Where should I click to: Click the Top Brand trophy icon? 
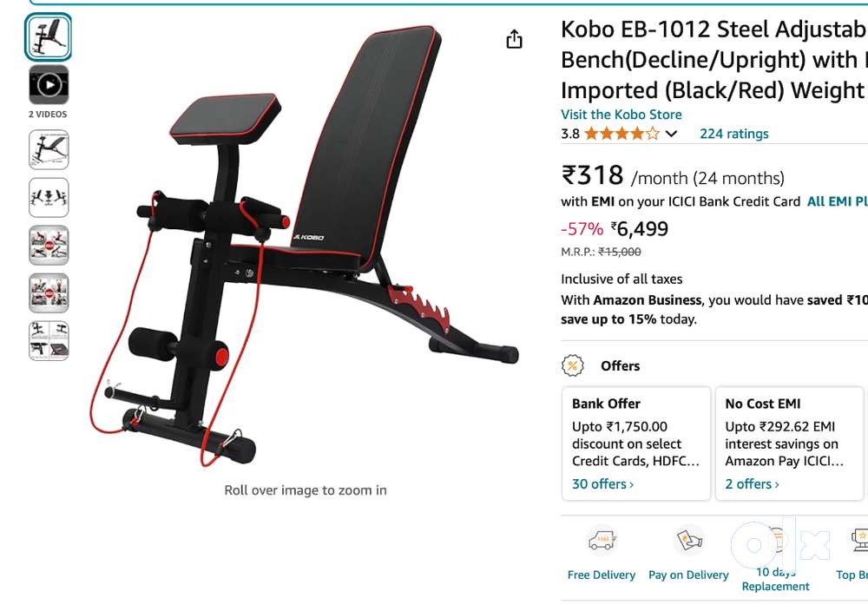tap(859, 540)
